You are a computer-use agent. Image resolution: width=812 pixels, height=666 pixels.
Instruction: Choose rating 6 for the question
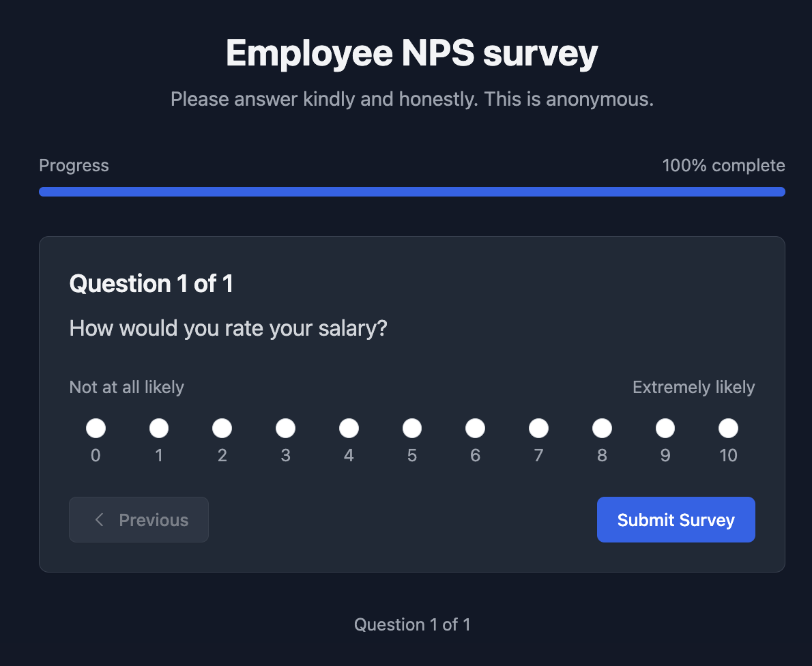click(x=475, y=428)
